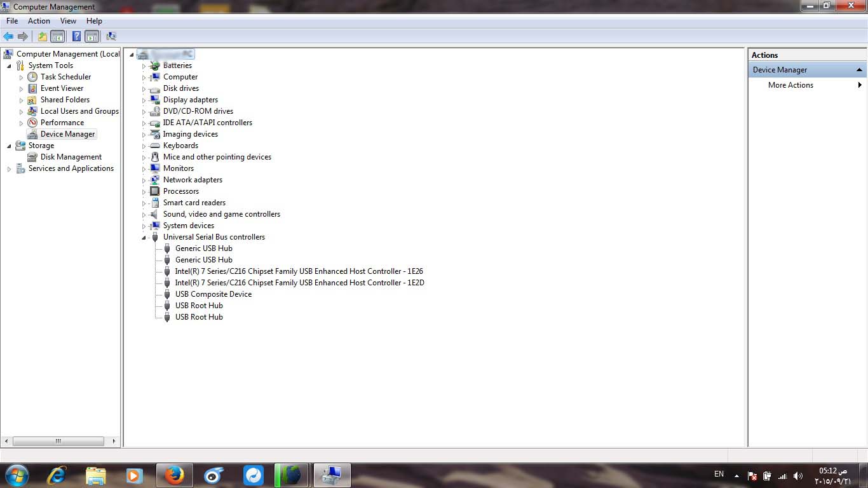The width and height of the screenshot is (868, 488).
Task: Show hidden system tray icons
Action: (736, 476)
